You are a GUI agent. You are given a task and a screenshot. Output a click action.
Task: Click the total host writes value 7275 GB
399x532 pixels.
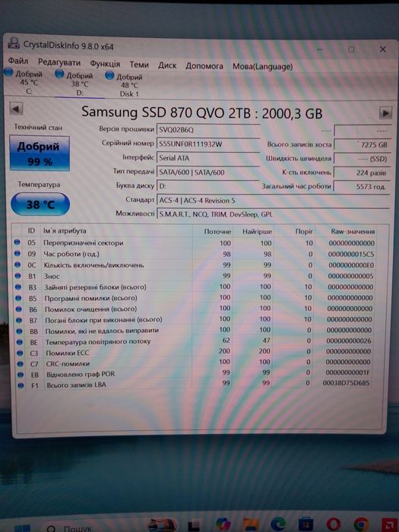[362, 145]
